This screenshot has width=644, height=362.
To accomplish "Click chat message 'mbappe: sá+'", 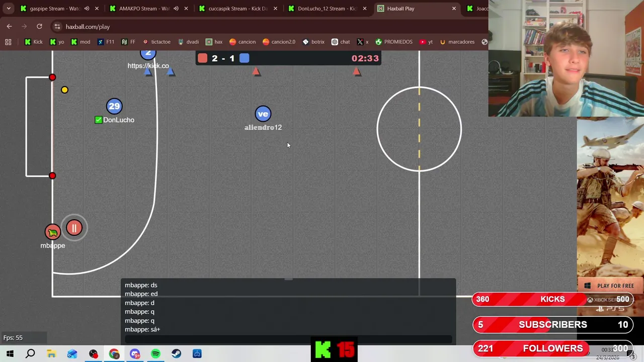I will (x=142, y=329).
